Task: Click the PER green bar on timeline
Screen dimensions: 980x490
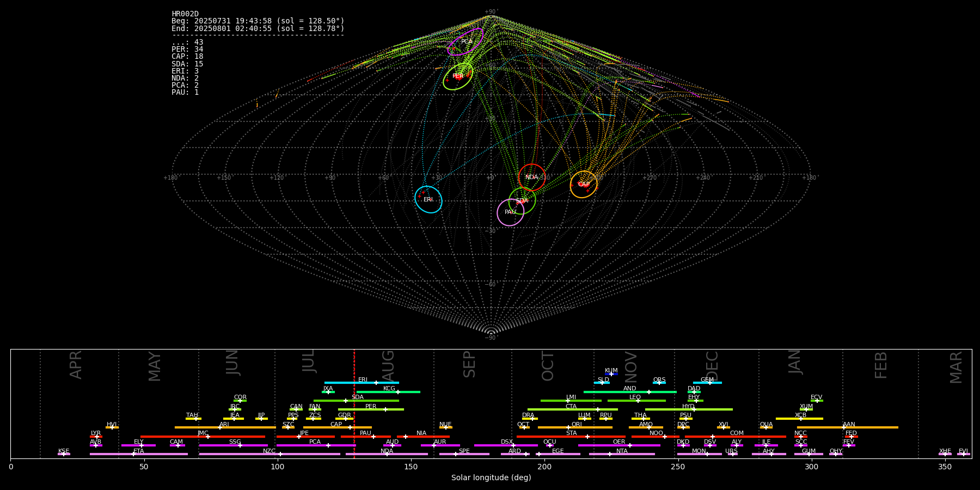Action: tap(371, 409)
